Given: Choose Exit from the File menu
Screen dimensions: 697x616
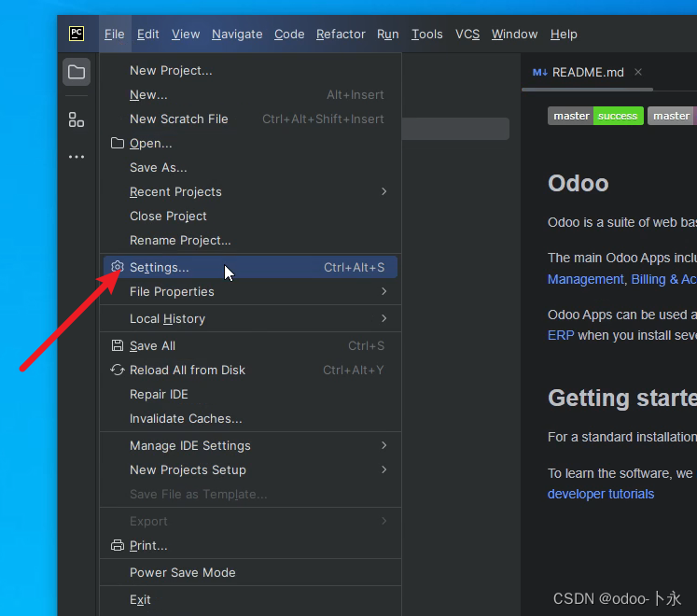Looking at the screenshot, I should pos(250,599).
